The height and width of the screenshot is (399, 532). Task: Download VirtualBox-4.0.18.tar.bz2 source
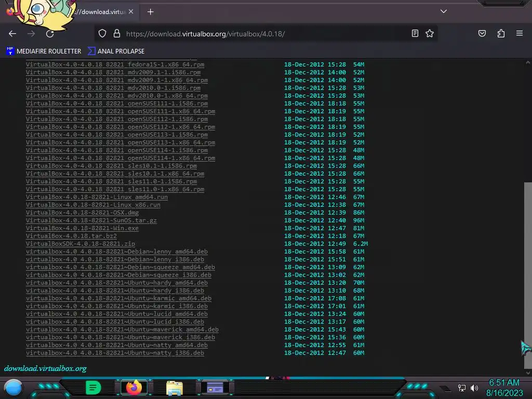click(x=71, y=236)
